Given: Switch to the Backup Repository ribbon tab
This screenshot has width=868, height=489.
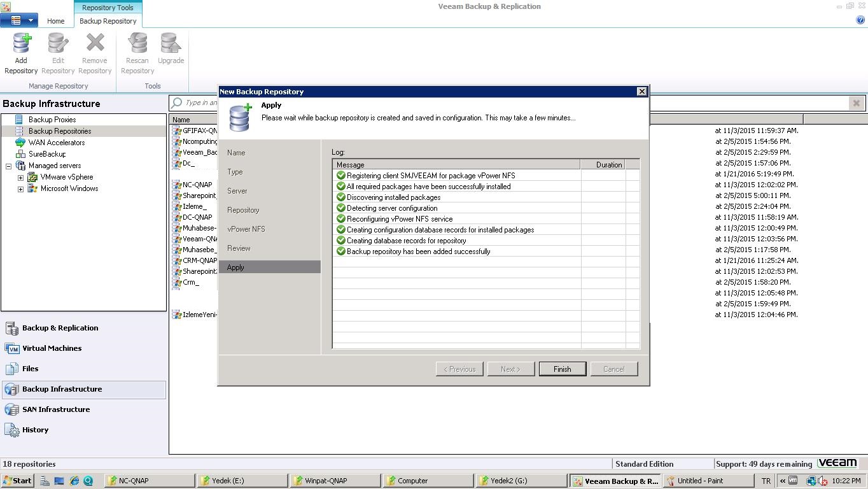Looking at the screenshot, I should click(108, 21).
